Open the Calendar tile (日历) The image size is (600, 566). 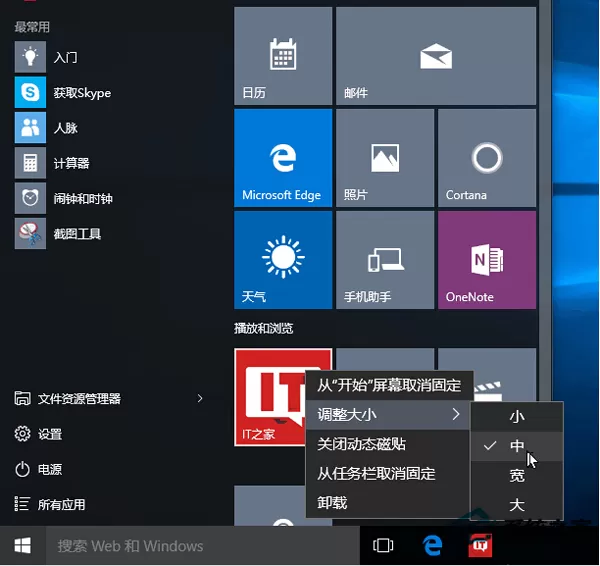pos(283,55)
